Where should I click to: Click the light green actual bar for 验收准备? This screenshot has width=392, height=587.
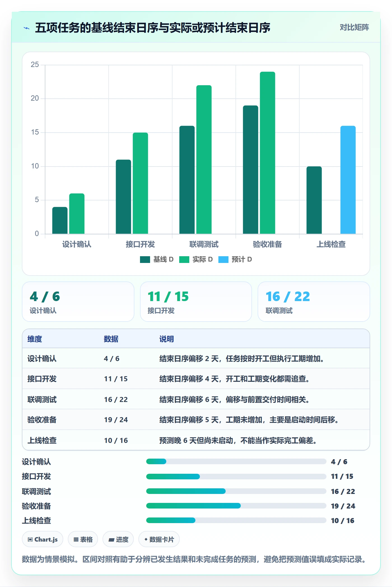(267, 153)
